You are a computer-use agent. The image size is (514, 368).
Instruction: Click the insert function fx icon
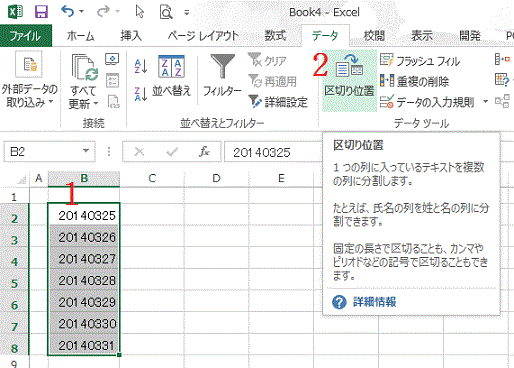[x=204, y=152]
